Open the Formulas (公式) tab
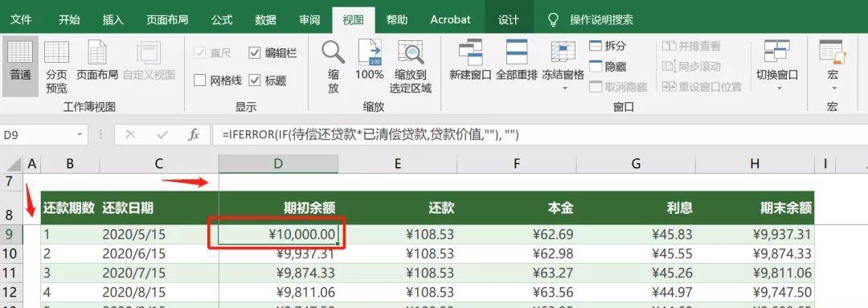This screenshot has width=868, height=308. click(x=222, y=20)
